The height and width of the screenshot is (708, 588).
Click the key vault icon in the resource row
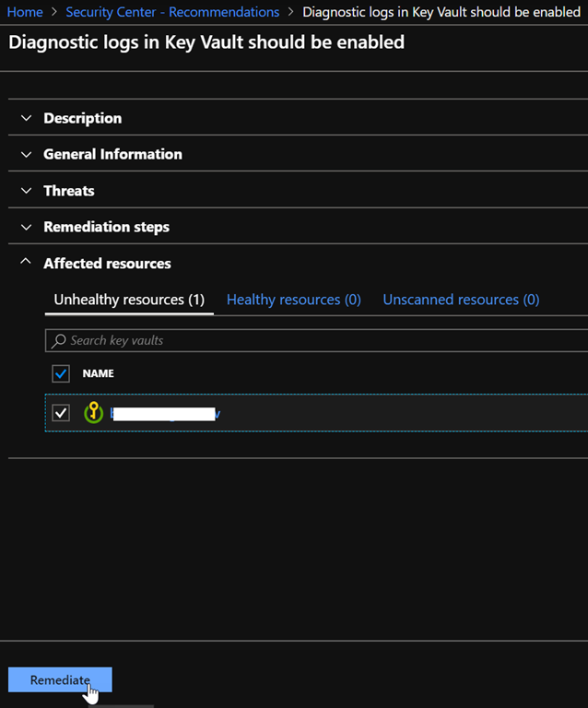pyautogui.click(x=92, y=413)
